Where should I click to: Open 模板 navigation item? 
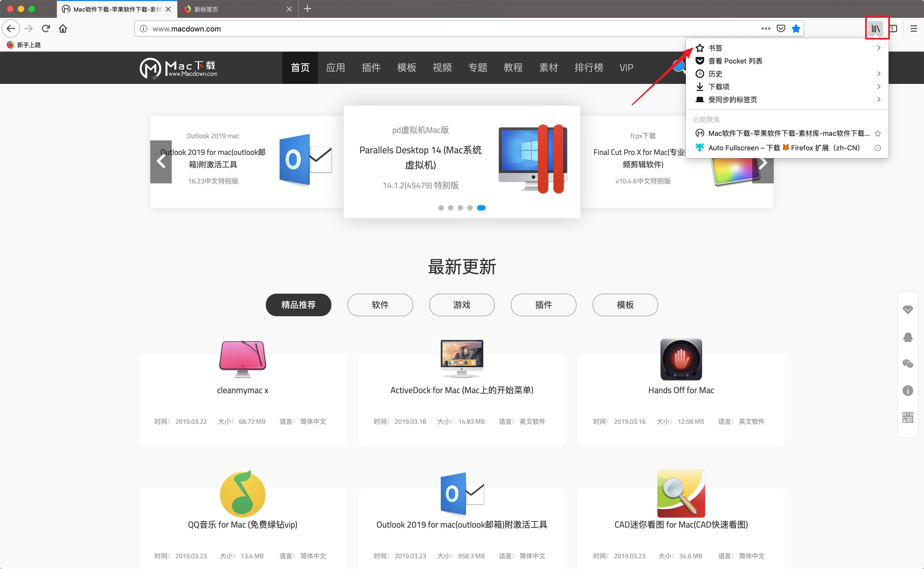(407, 68)
